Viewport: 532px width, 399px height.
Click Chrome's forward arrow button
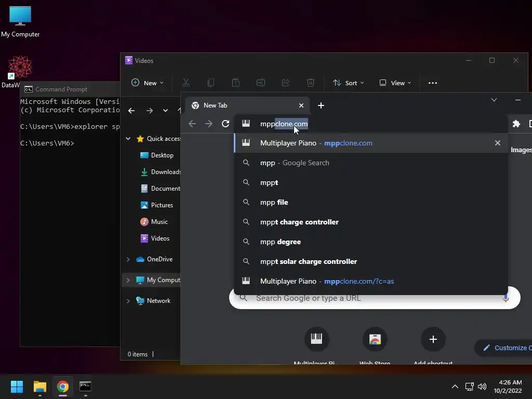pos(209,124)
